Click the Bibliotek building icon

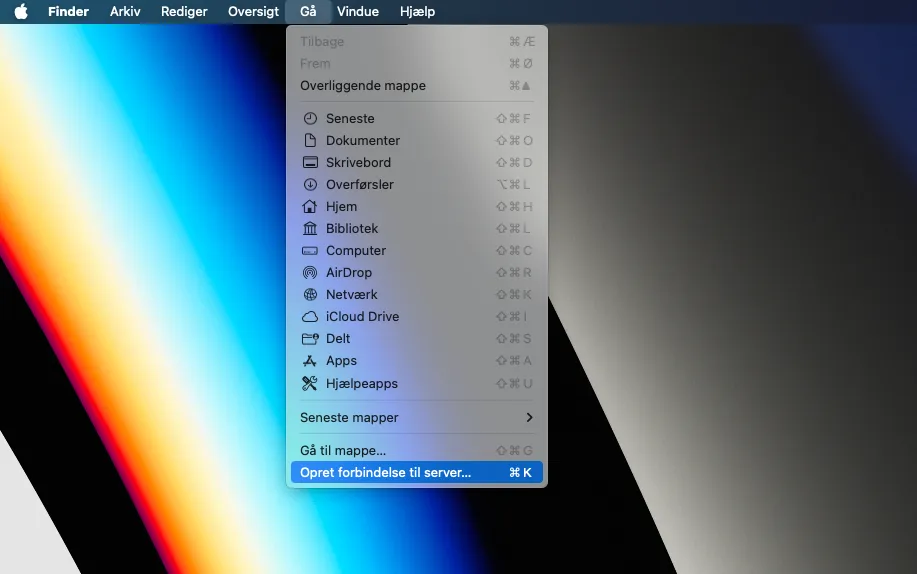pyautogui.click(x=310, y=228)
